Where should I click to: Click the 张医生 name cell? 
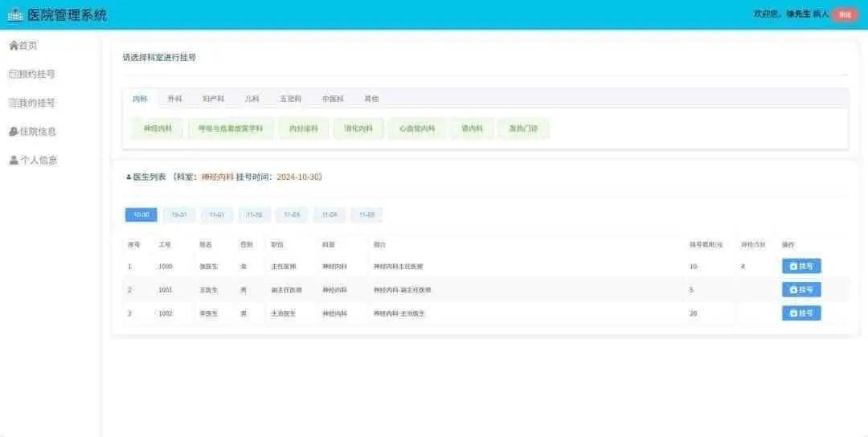tap(209, 267)
